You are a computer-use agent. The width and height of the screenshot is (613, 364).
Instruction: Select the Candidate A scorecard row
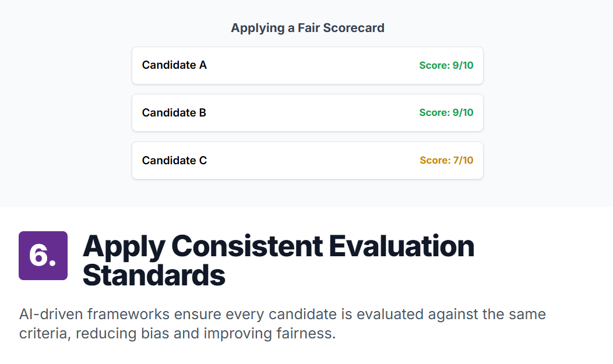coord(308,65)
